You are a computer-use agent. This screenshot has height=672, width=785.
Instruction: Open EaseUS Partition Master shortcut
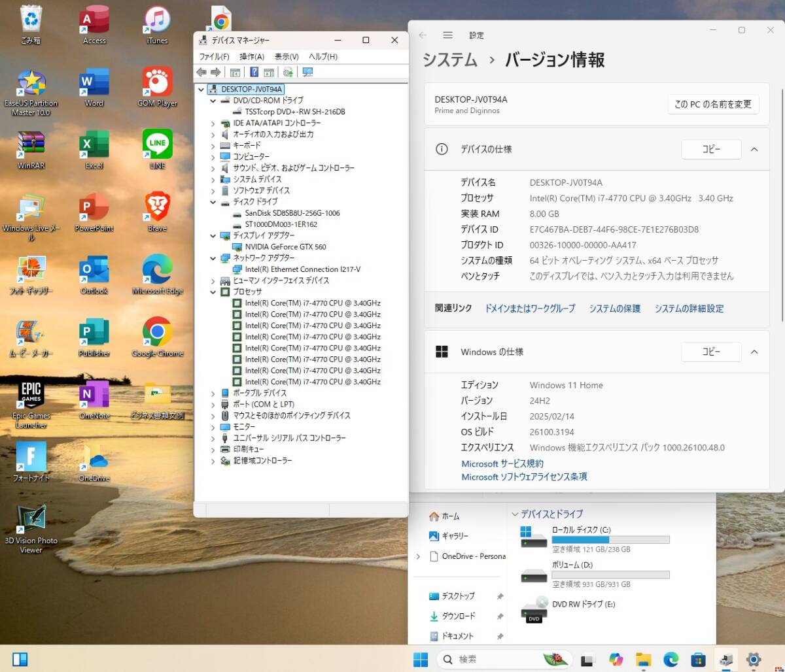click(31, 93)
